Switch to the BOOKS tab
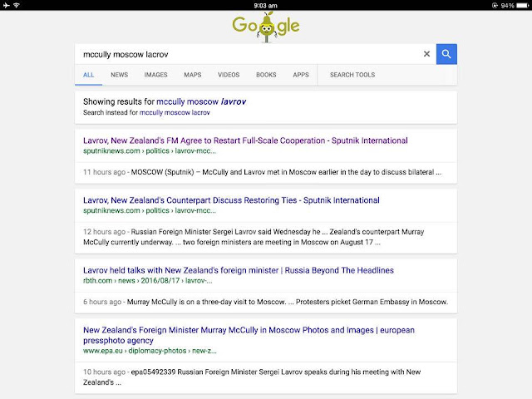 pyautogui.click(x=266, y=75)
